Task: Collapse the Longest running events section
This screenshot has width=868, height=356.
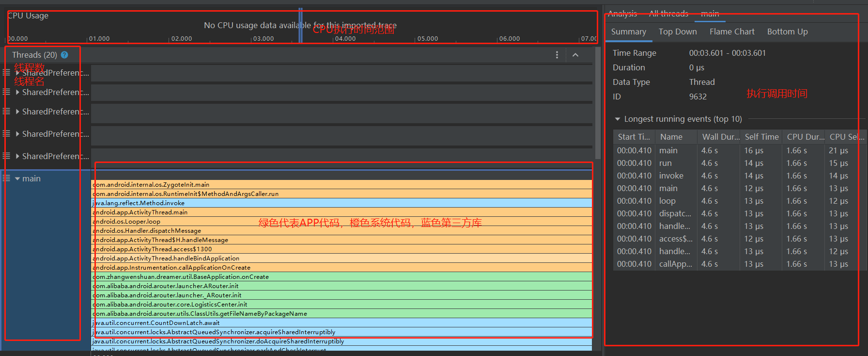Action: [618, 119]
